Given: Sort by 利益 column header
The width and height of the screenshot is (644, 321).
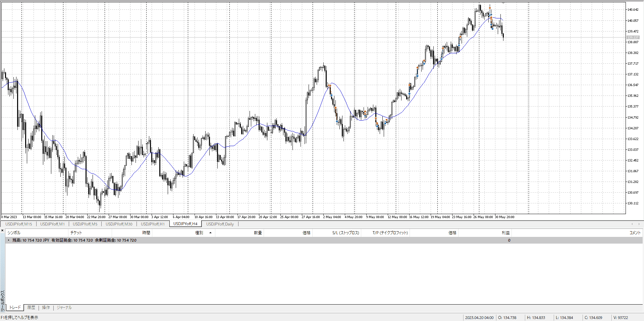Looking at the screenshot, I should coord(505,233).
